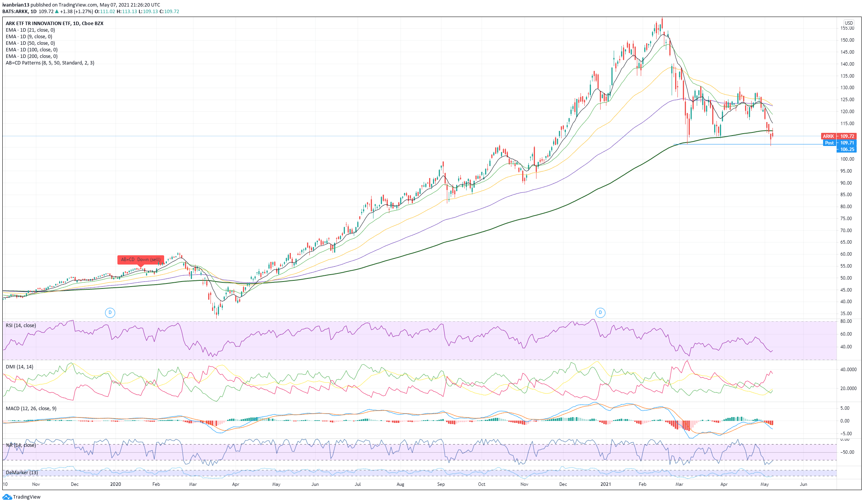Select the MACD (12, 26, close, 9) pane label

(31, 408)
